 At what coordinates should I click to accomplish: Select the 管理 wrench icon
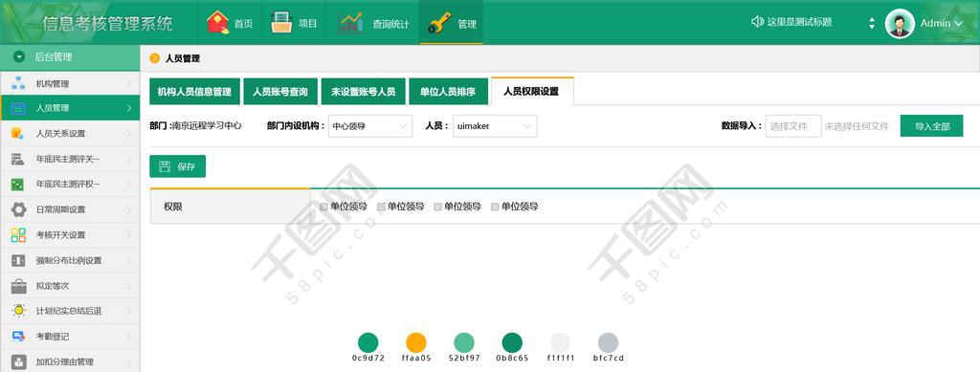click(440, 22)
